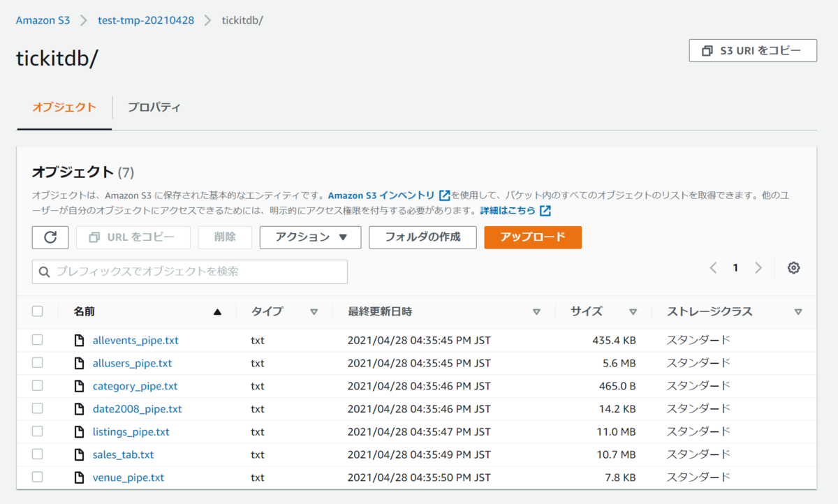The image size is (838, 504).
Task: Open allusers_pipe.txt object
Action: click(132, 363)
